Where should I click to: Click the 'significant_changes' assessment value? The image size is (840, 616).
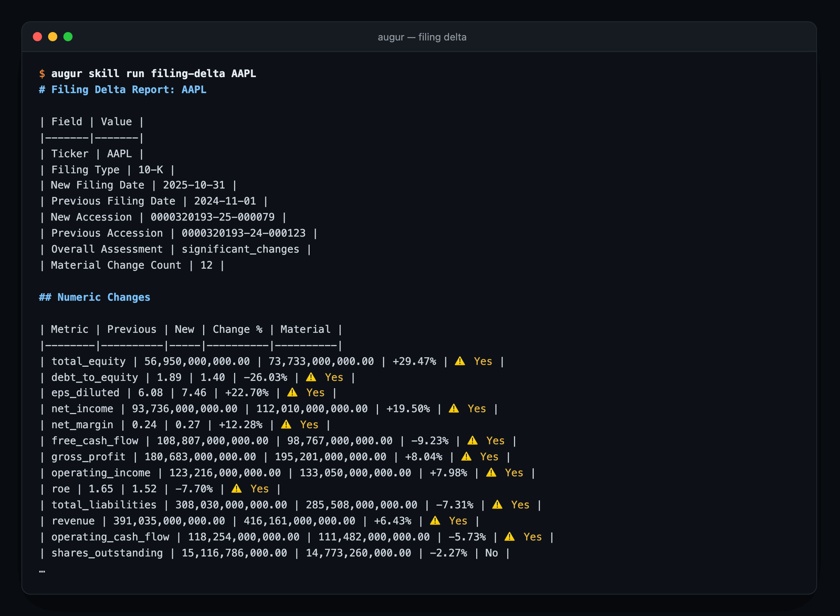(240, 249)
